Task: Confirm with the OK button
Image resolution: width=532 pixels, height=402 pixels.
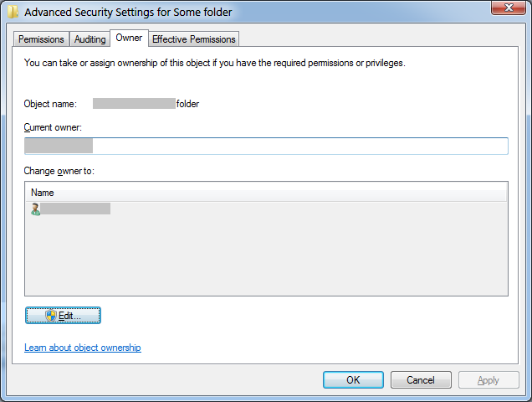Action: point(353,380)
